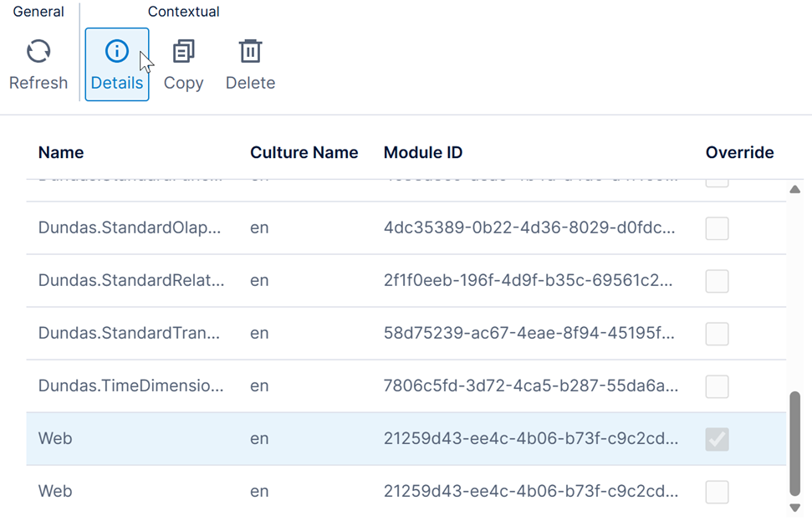Click the Contextual toolbar group label
Screen dimensions: 812x526
coord(183,11)
